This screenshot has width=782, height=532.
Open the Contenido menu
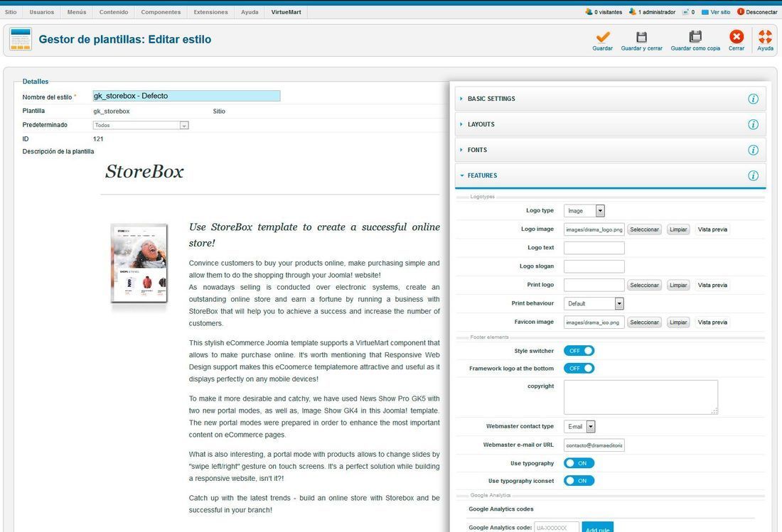click(114, 12)
